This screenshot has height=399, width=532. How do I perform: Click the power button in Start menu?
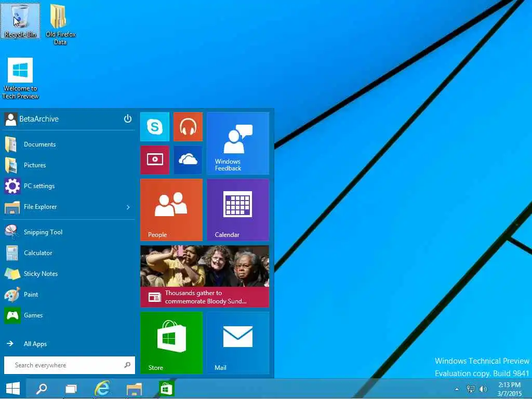(x=128, y=119)
